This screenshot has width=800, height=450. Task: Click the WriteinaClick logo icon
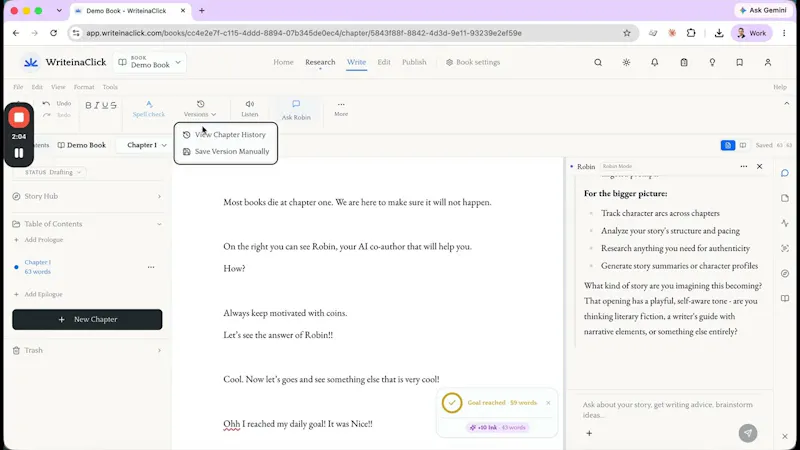point(31,62)
